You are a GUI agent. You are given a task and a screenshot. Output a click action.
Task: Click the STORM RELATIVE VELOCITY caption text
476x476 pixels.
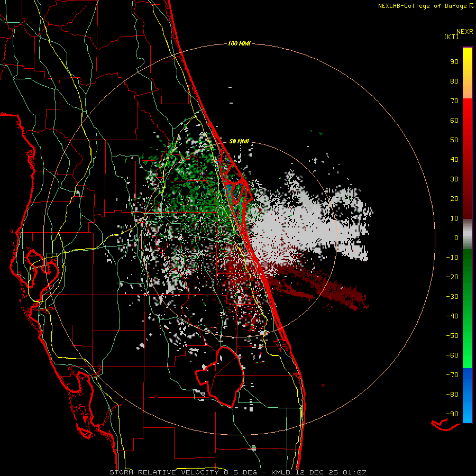tap(164, 472)
